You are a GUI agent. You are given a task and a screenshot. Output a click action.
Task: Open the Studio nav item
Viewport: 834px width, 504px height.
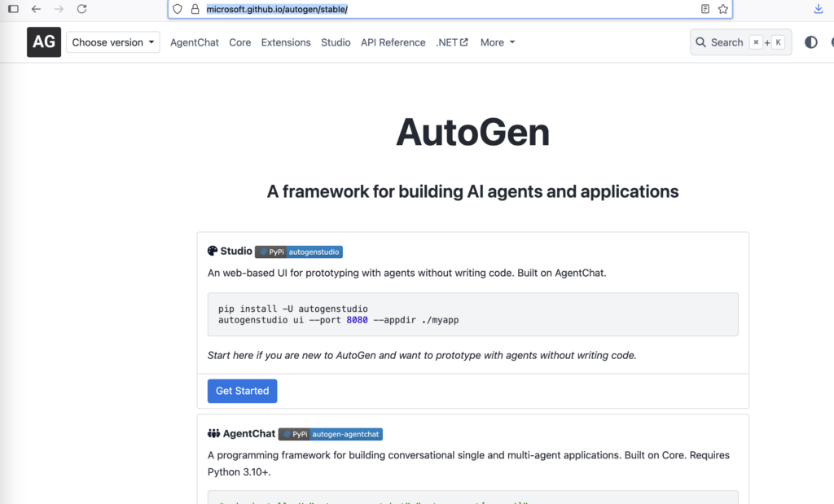pyautogui.click(x=336, y=42)
